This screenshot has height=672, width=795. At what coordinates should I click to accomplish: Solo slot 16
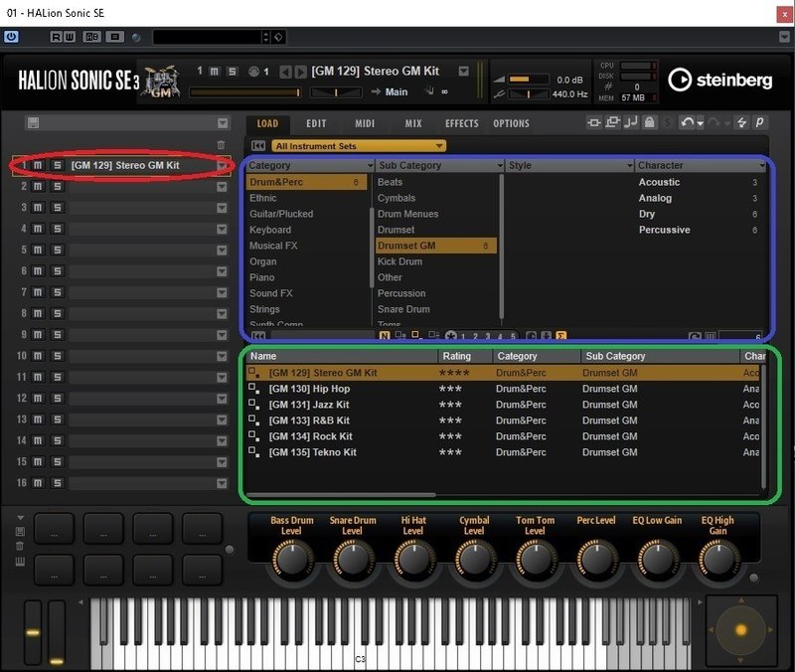(58, 483)
